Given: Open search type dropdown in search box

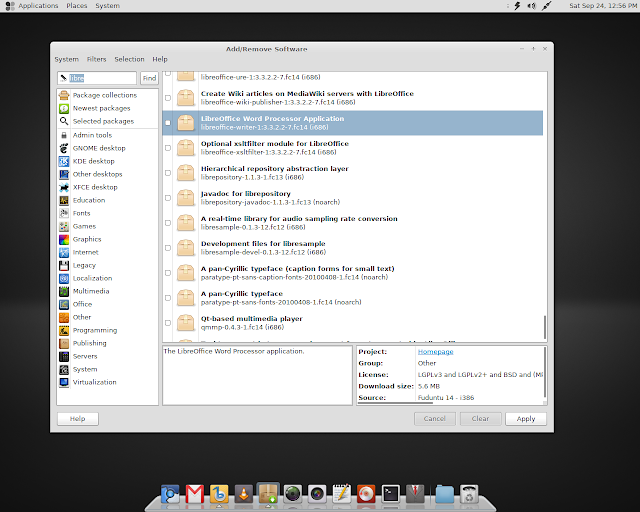Looking at the screenshot, I should point(63,78).
